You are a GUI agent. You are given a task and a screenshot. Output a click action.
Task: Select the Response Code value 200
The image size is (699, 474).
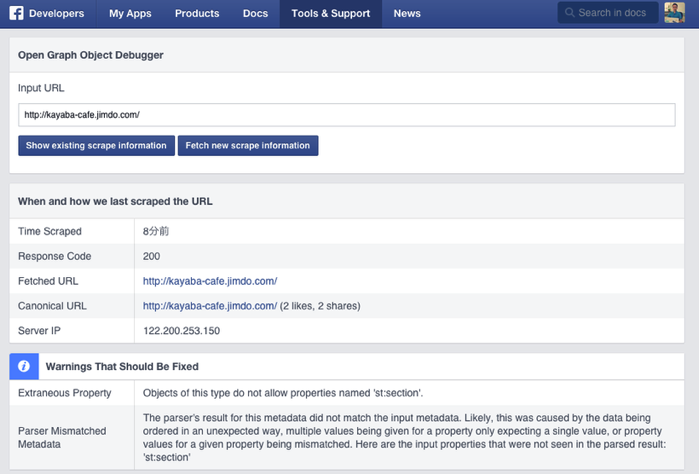coord(152,256)
